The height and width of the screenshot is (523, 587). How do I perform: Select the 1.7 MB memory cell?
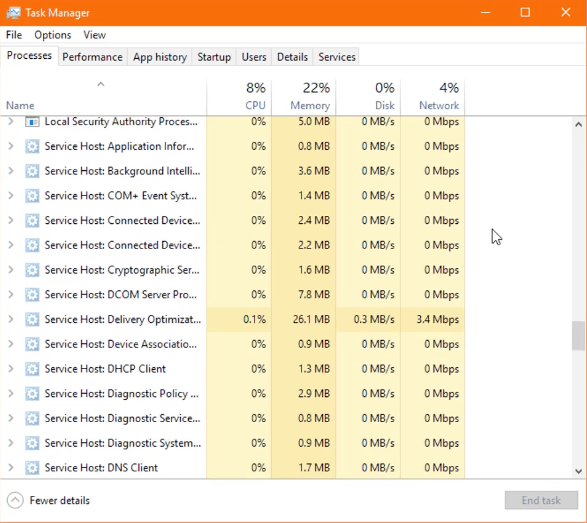(x=304, y=468)
